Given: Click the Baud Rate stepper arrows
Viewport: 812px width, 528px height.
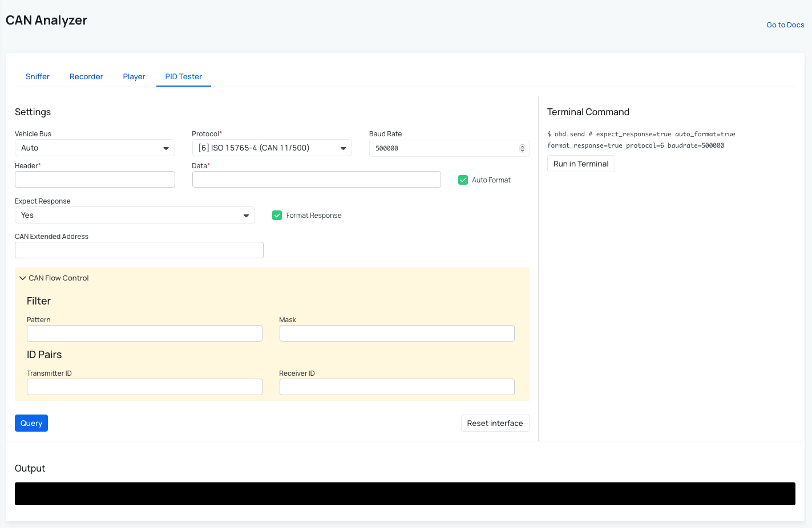Looking at the screenshot, I should pos(522,148).
